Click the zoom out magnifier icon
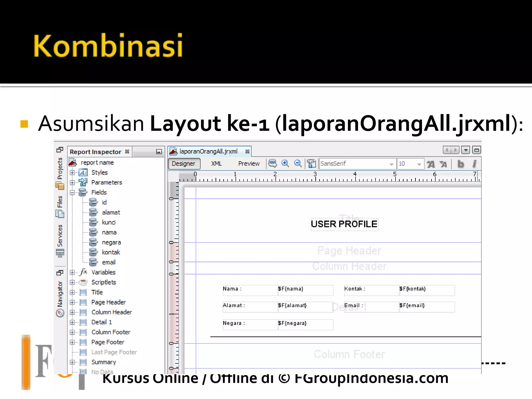This screenshot has height=399, width=532. pos(298,163)
